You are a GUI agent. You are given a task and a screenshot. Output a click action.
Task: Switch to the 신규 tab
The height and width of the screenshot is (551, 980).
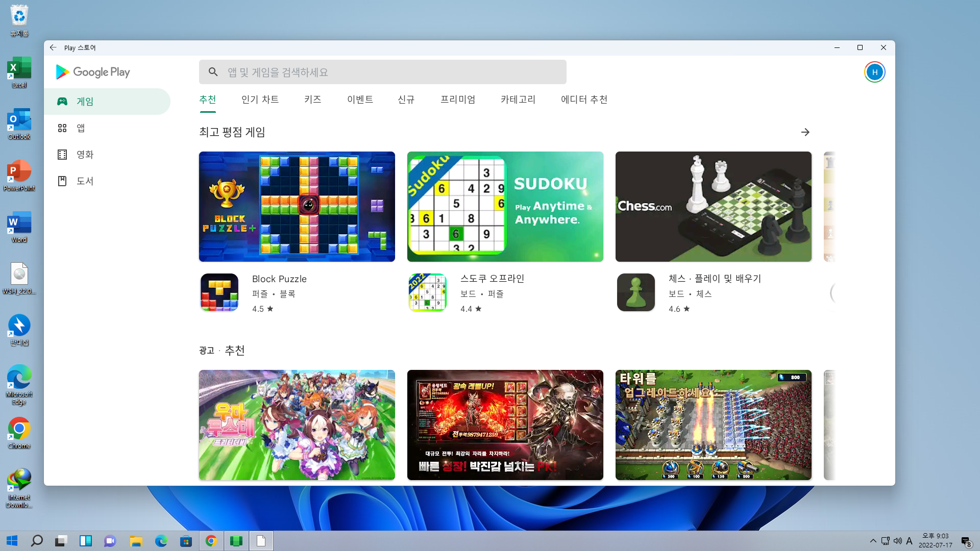click(406, 99)
